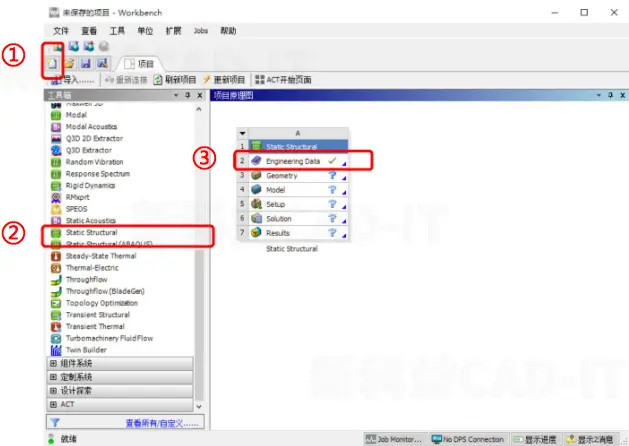The height and width of the screenshot is (446, 629).
Task: Open the 查看所有/自定义 link
Action: click(x=162, y=423)
